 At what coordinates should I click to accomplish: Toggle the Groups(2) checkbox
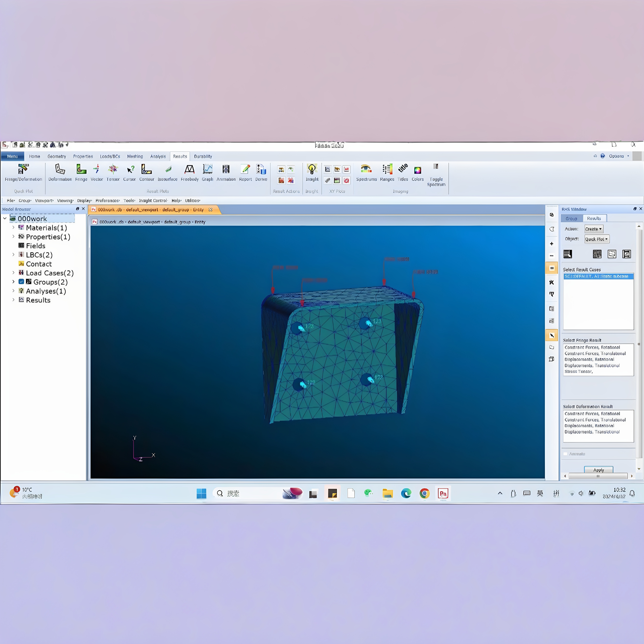coord(21,282)
